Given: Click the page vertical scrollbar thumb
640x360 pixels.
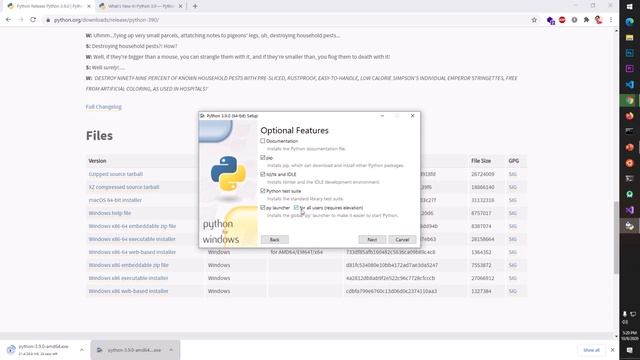Looking at the screenshot, I should click(x=616, y=238).
